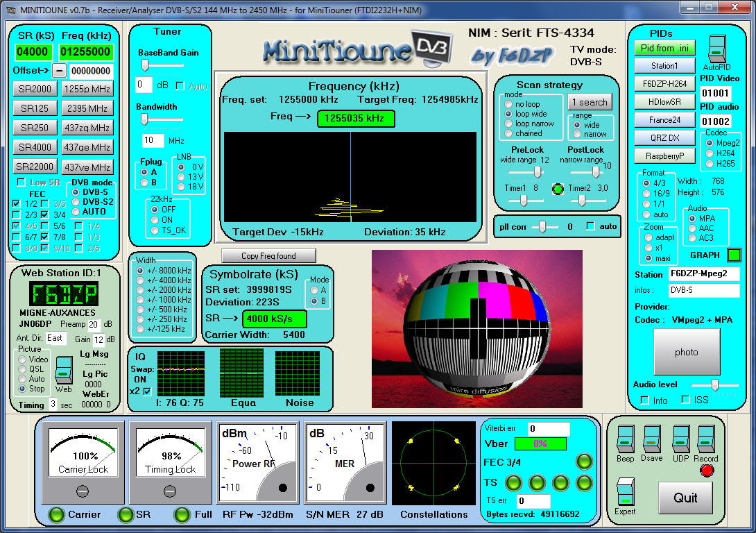
Task: Select +/- 4000 kHz width
Action: pyautogui.click(x=140, y=280)
